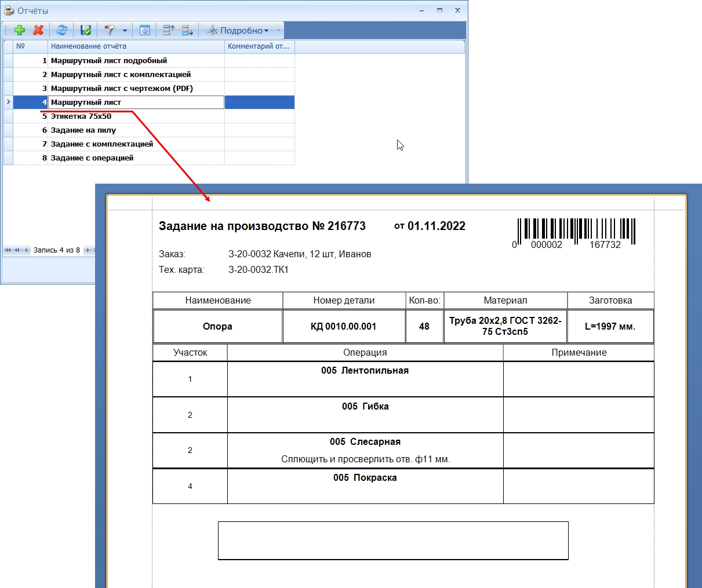
Task: Click the L=1997 мм. blank cell
Action: coord(610,326)
